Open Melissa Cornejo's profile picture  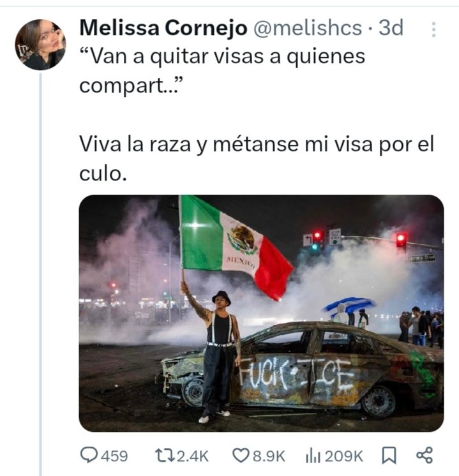40,45
